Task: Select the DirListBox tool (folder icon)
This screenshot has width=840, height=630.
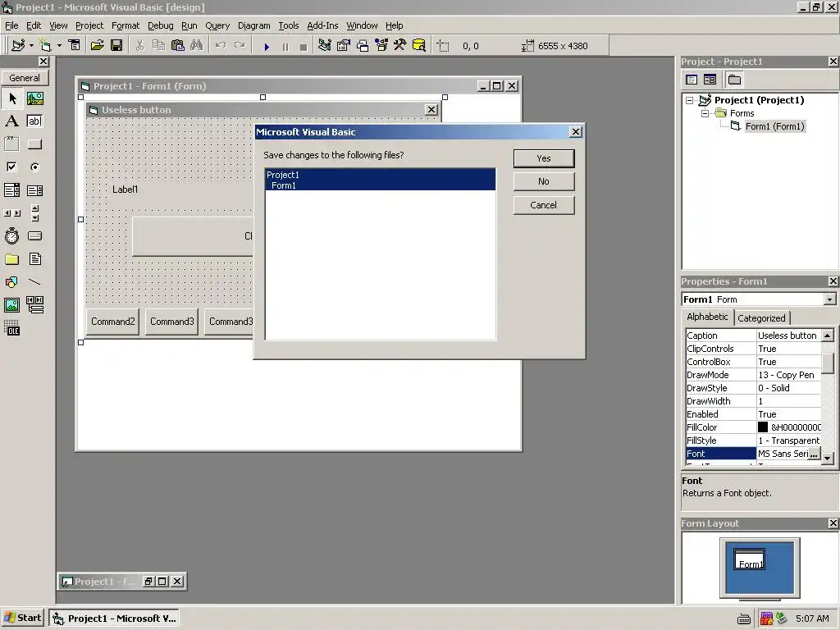Action: click(12, 259)
